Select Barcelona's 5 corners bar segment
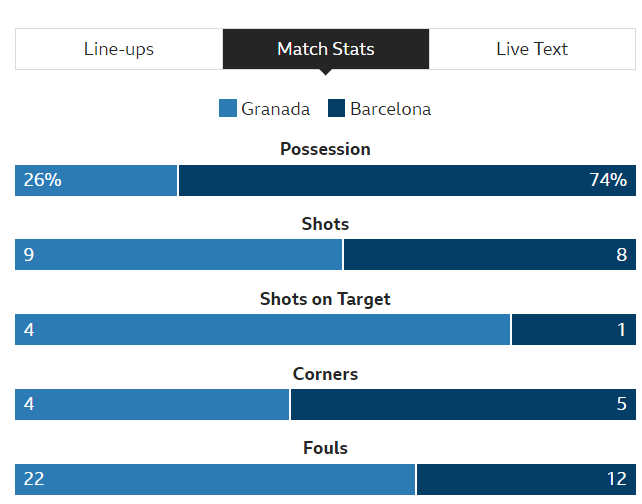Viewport: 642px width, 504px height. tap(463, 405)
